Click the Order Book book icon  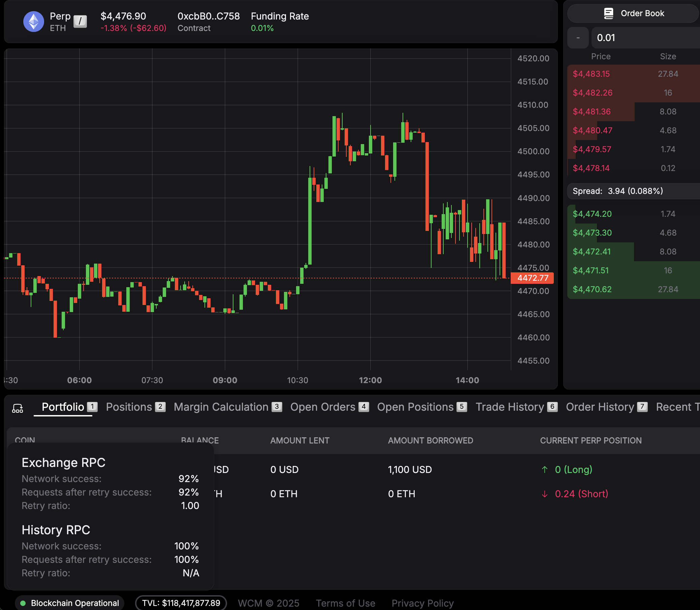pos(608,13)
